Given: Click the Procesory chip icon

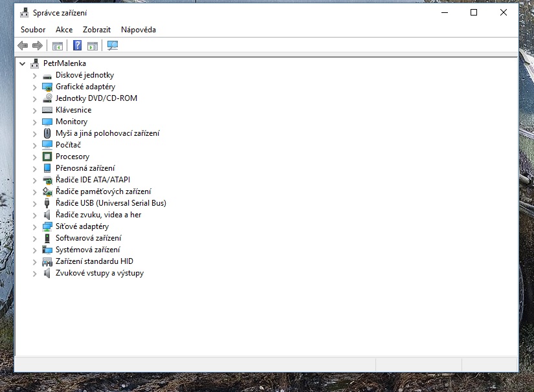Looking at the screenshot, I should click(x=47, y=157).
